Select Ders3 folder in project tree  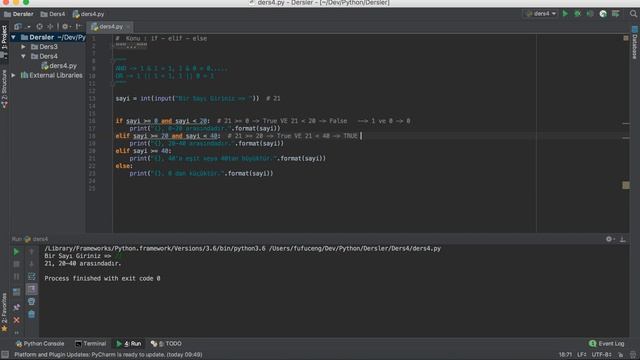pos(44,47)
